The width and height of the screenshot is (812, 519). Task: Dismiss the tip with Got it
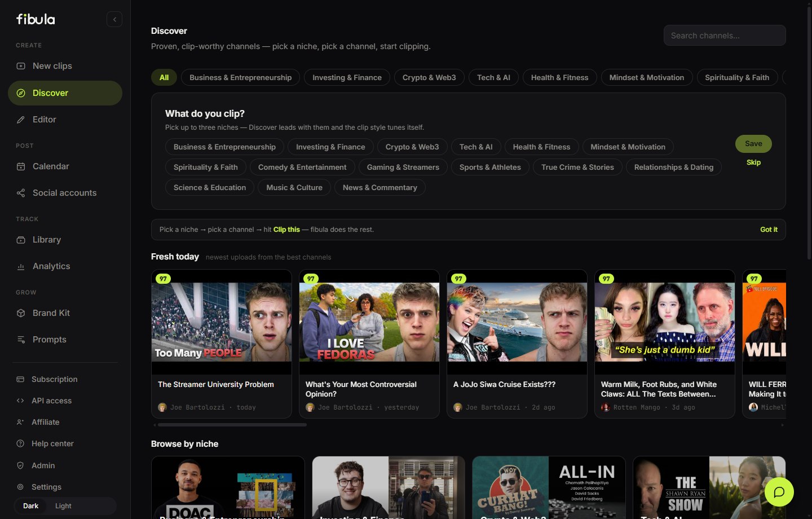[769, 230]
